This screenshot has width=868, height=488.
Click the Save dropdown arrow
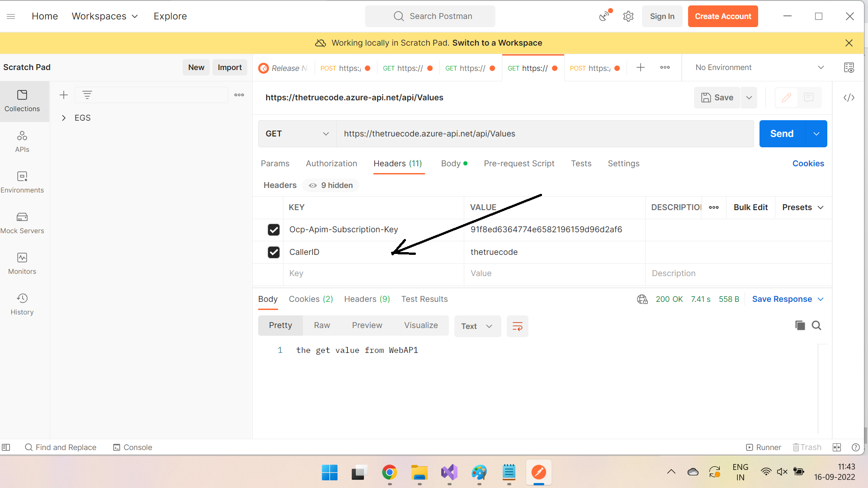point(750,97)
